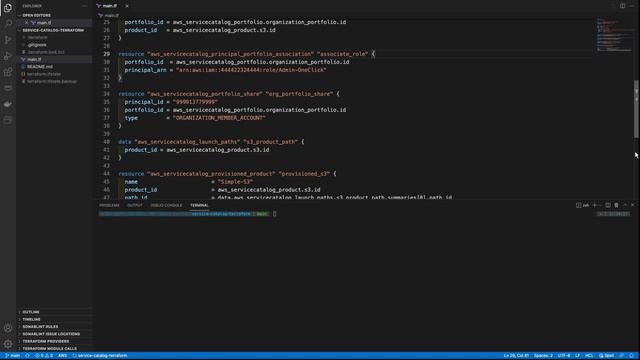Viewport: 640px width, 360px height.
Task: Click the UTF-8 encoding indicator
Action: pyautogui.click(x=564, y=356)
